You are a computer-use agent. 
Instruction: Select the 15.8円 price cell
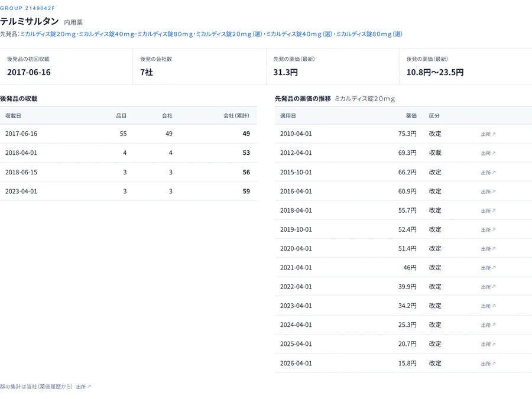(x=407, y=363)
